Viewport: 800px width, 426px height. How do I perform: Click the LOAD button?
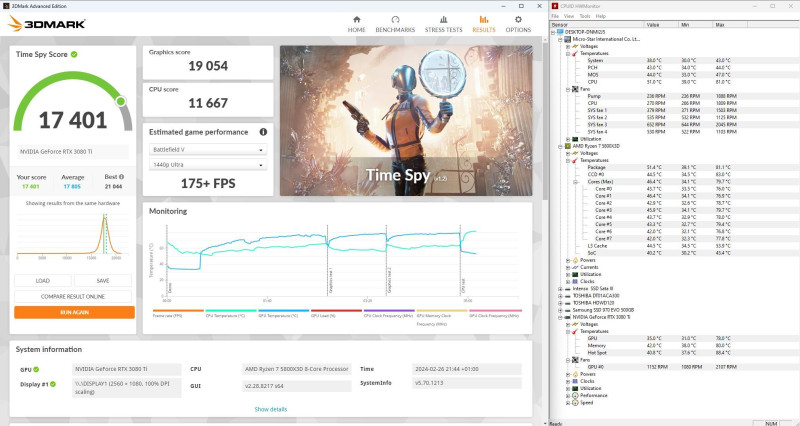[43, 281]
